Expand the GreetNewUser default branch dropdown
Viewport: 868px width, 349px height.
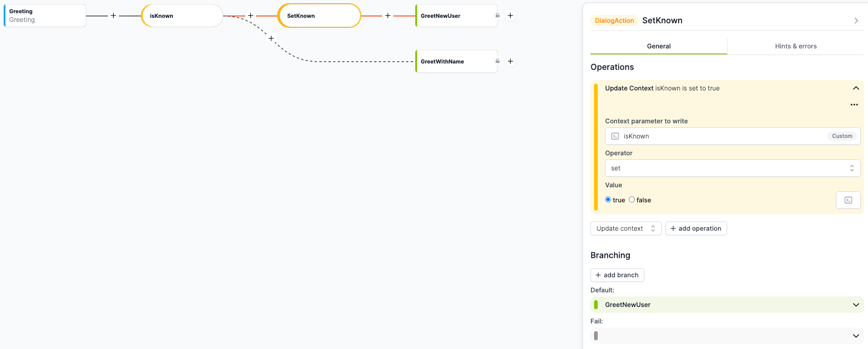coord(856,305)
